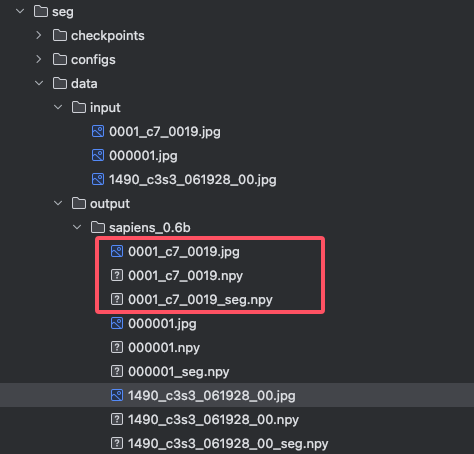Viewport: 474px width, 454px height.
Task: Expand the configs folder chevron
Action: click(39, 59)
